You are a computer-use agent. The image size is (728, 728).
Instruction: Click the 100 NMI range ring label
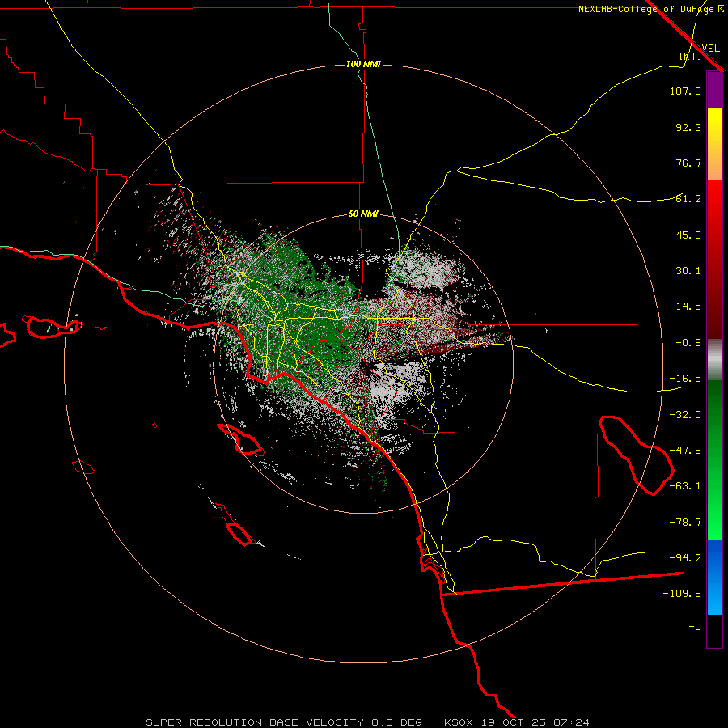363,64
